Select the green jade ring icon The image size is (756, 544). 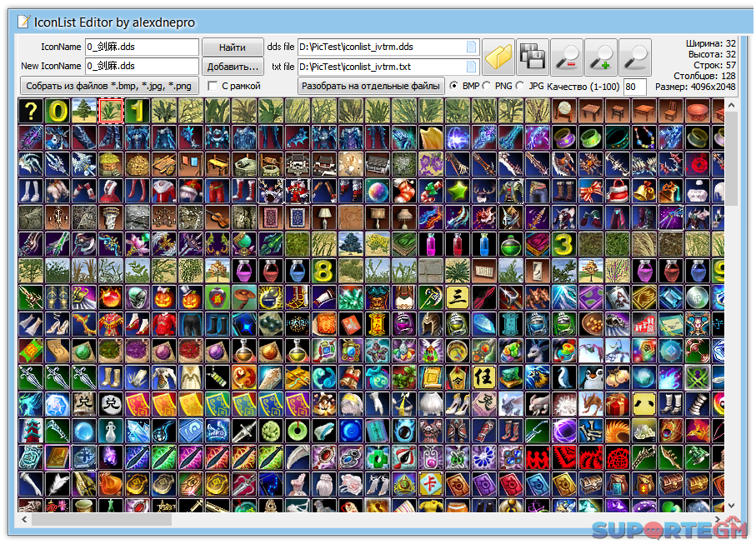pyautogui.click(x=297, y=430)
